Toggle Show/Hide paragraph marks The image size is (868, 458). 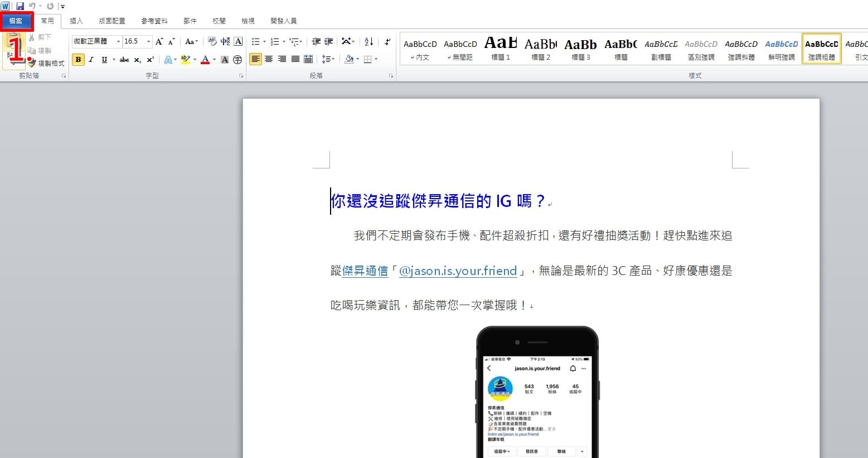(387, 41)
